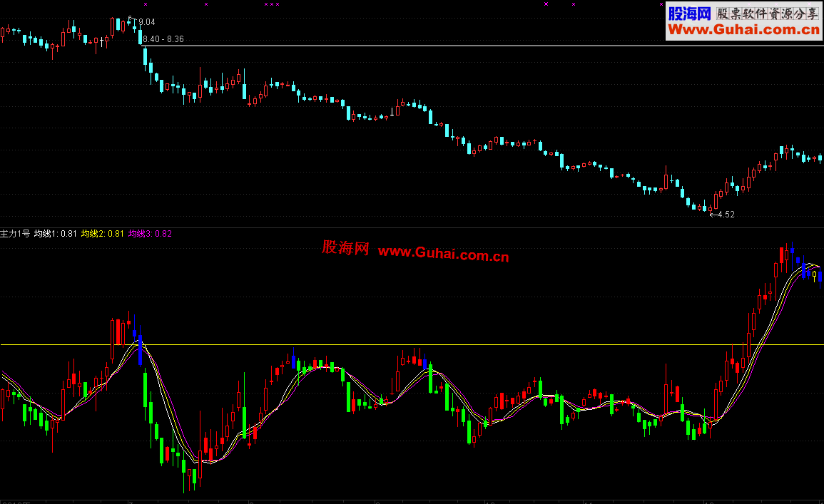Click the first magenta x marker at the top
The width and height of the screenshot is (824, 504).
(x=146, y=4)
